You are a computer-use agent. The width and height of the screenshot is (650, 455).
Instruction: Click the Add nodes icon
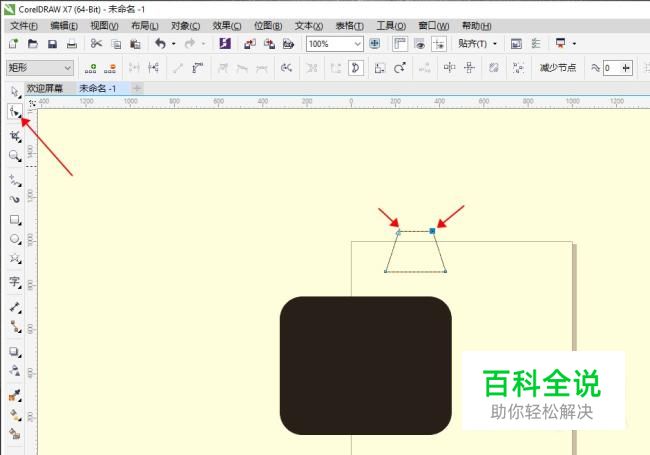click(90, 68)
